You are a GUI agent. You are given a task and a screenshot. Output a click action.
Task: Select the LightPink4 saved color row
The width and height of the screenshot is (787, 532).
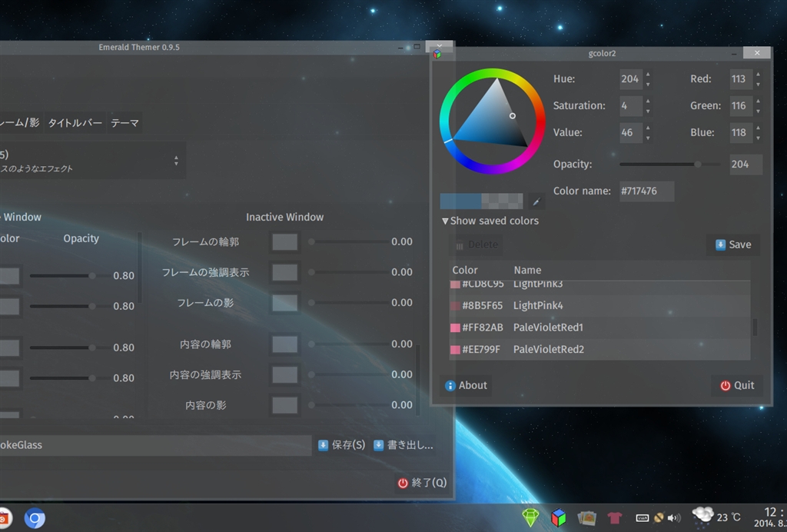pyautogui.click(x=599, y=306)
